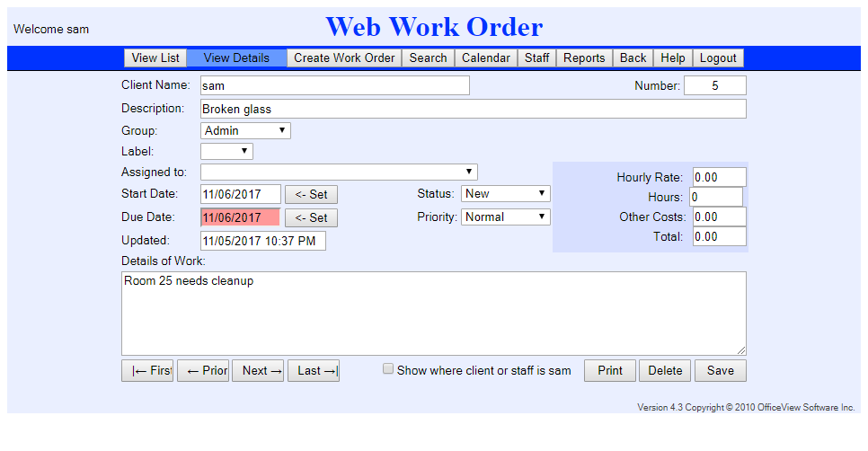Switch to the View List tab
This screenshot has width=868, height=451.
[x=155, y=57]
